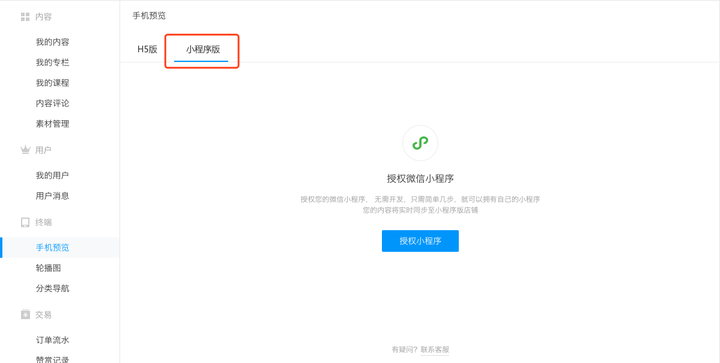This screenshot has height=363, width=720.
Task: Select 用户消息 in the sidebar
Action: (x=52, y=196)
